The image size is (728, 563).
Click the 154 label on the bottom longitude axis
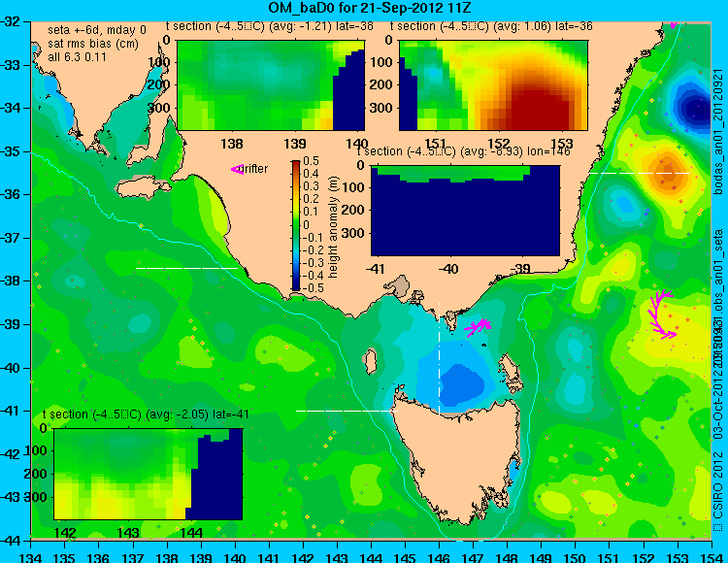(711, 557)
